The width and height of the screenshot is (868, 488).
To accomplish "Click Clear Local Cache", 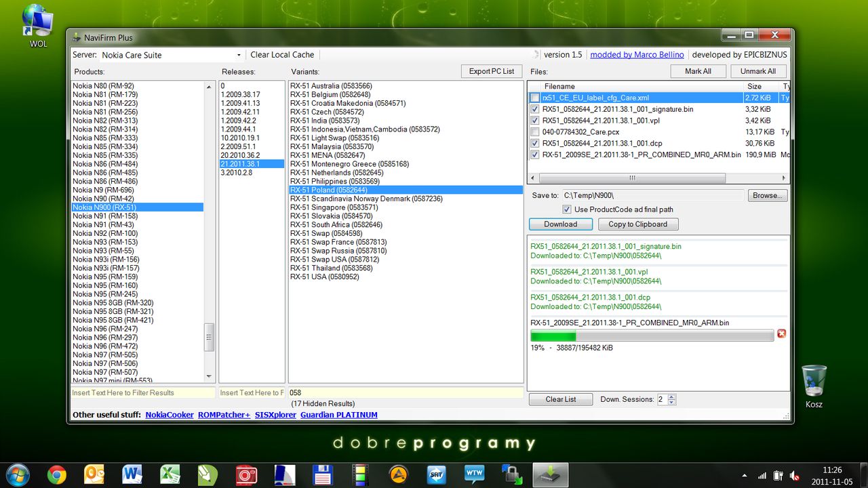I will pyautogui.click(x=282, y=55).
